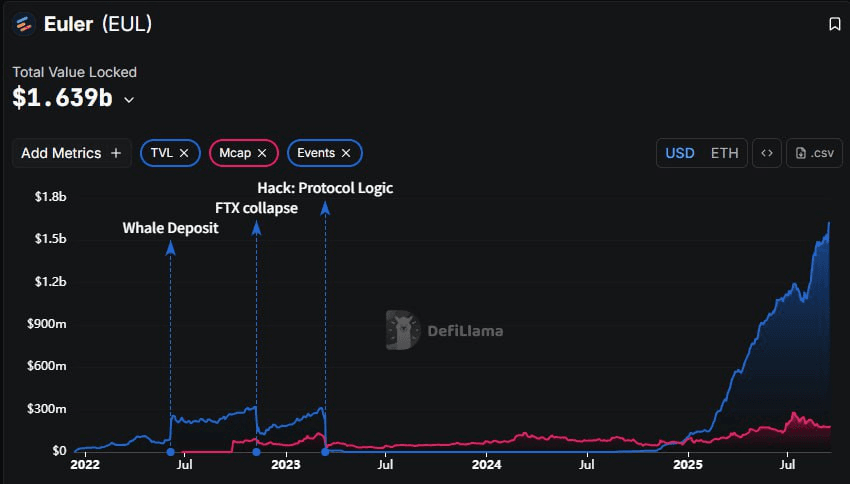Toggle the Events metric chip
Viewport: 850px width, 484px height.
pyautogui.click(x=324, y=153)
